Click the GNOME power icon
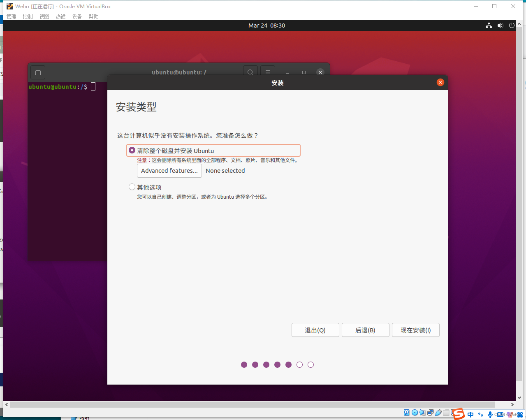Screen dimensions: 526x420 pyautogui.click(x=512, y=26)
